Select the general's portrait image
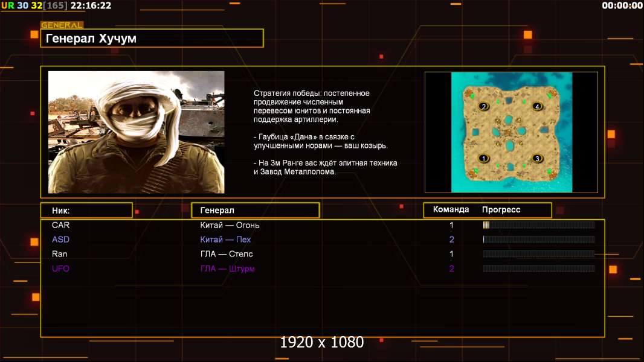644x362 pixels. [136, 132]
